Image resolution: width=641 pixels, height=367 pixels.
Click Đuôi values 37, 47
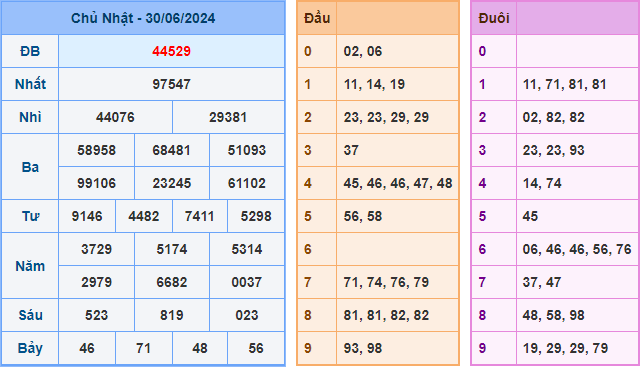pos(542,282)
